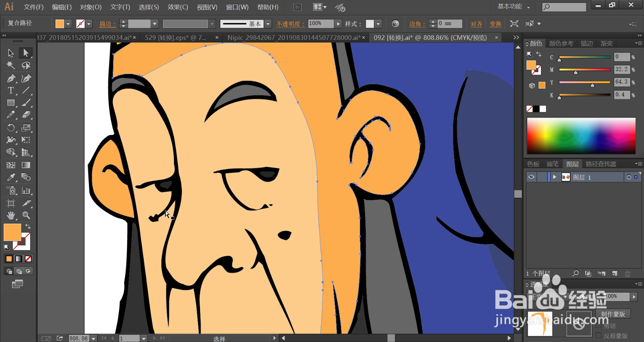644x342 pixels.
Task: Toggle visibility eye of 图层 1
Action: (531, 177)
